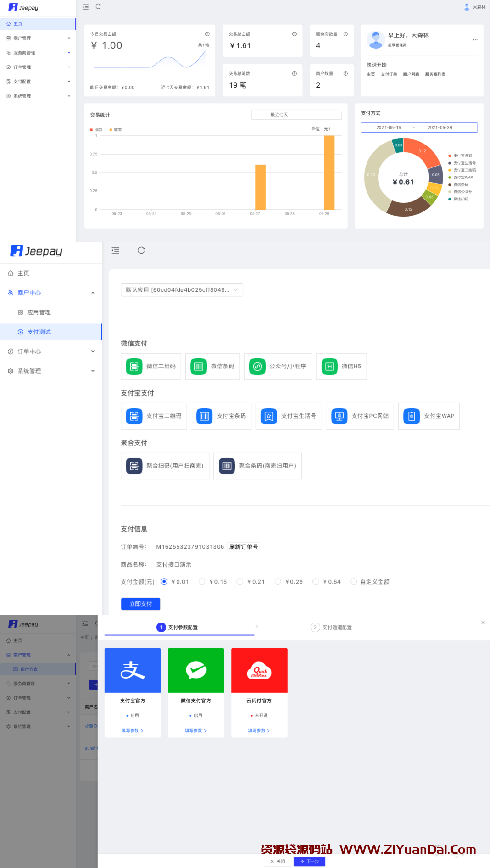Select 支付宝WAP payment method
Screen dimensions: 490x868
tap(429, 416)
